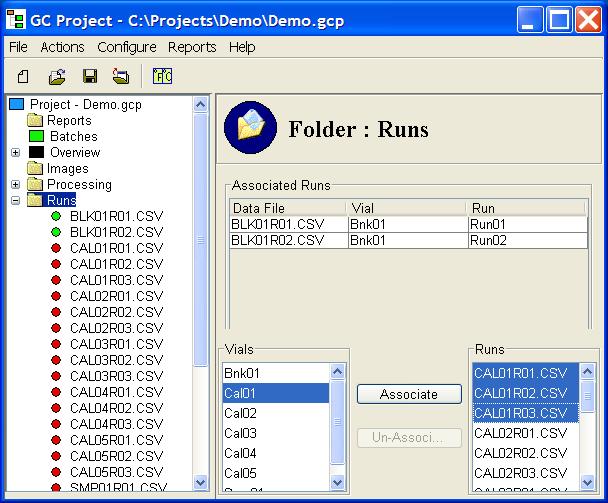Click the Runs folder icon in tree
Image resolution: width=608 pixels, height=503 pixels.
pos(35,200)
